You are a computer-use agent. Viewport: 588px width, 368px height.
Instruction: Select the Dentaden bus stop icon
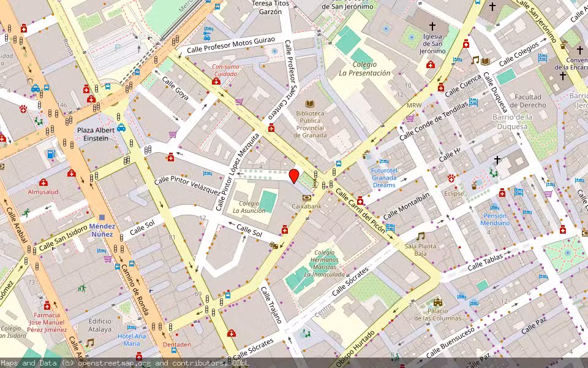(174, 350)
